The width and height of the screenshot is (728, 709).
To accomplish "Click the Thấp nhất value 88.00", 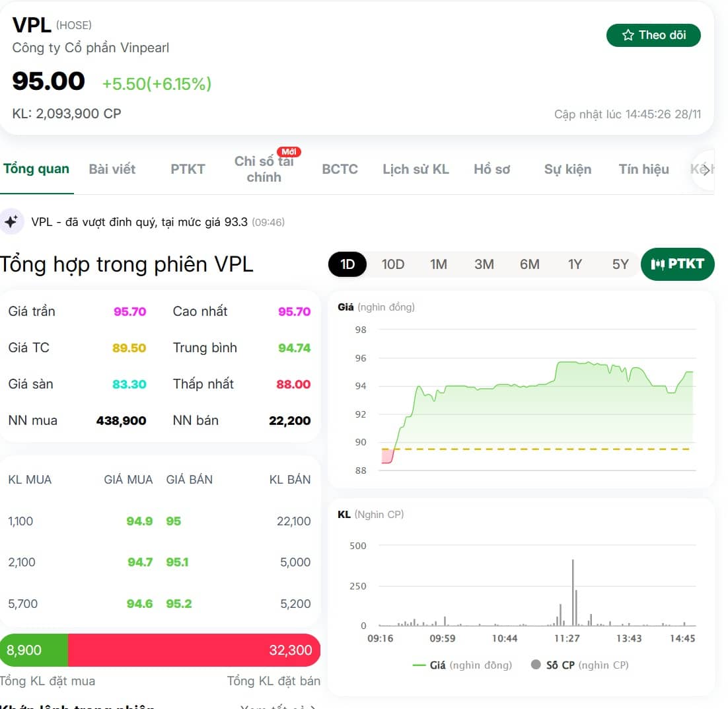I will (293, 384).
